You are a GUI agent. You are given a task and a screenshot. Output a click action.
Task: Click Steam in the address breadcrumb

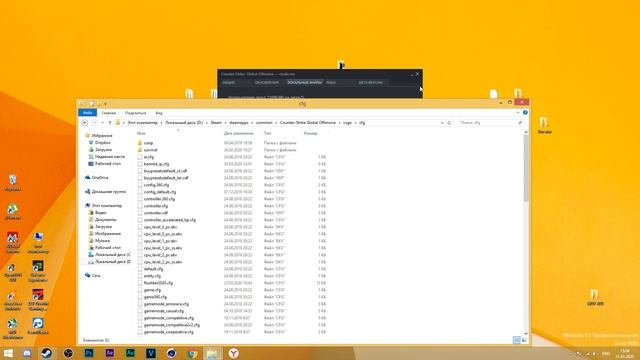[x=216, y=123]
